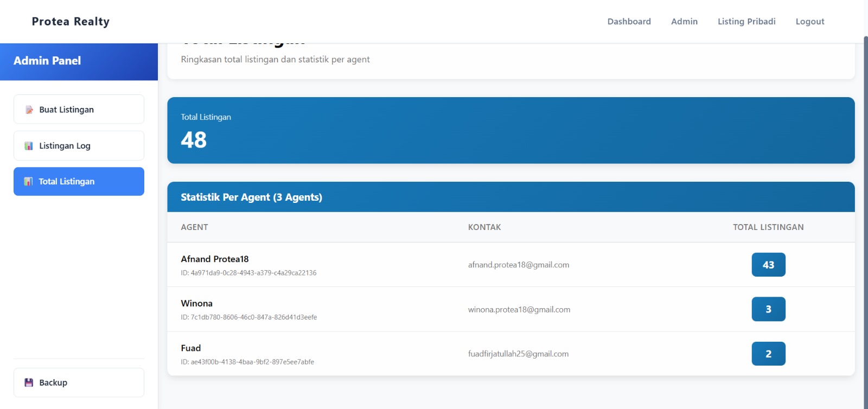Click the Protea Realty brand logo
This screenshot has height=409, width=868.
71,22
